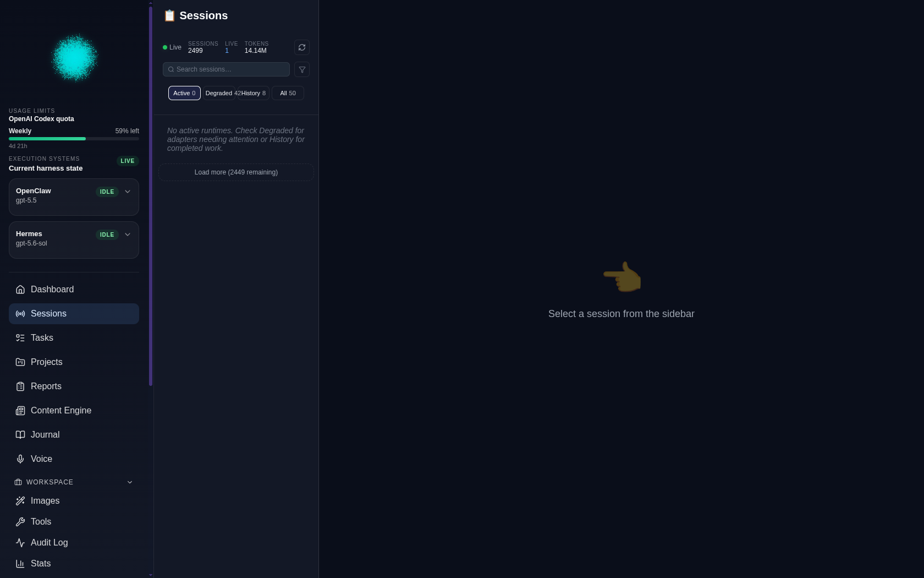Open the Audit Log item
Viewport: 924px width, 578px height.
[74, 543]
